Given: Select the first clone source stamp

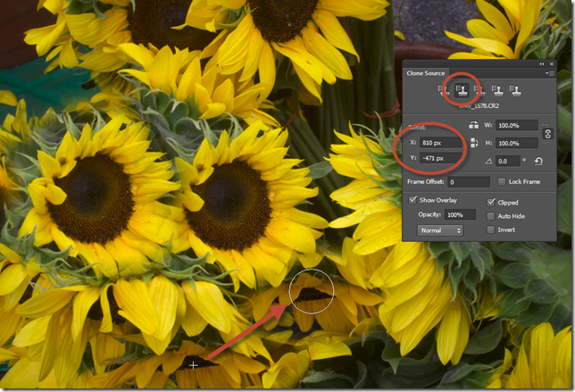Looking at the screenshot, I should [x=444, y=90].
